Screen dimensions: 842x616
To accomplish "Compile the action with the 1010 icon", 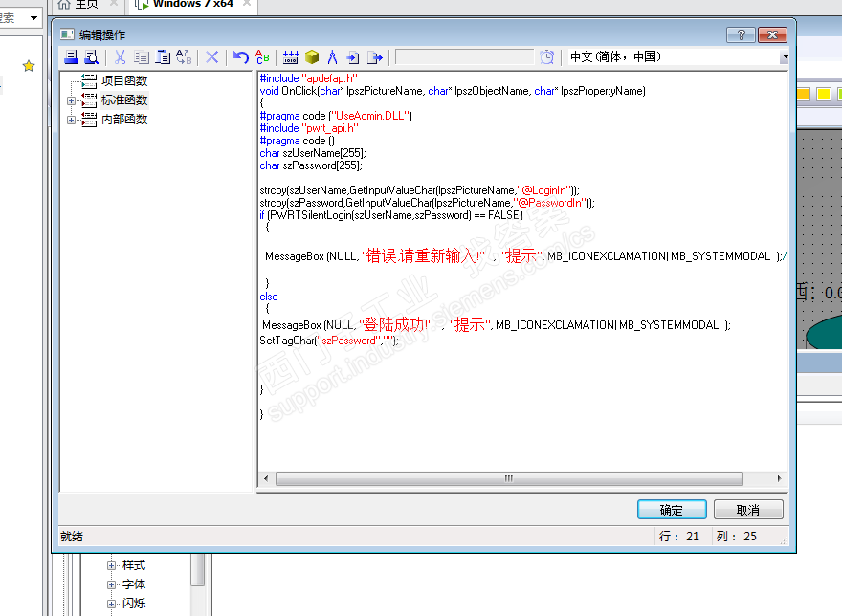I will click(291, 57).
